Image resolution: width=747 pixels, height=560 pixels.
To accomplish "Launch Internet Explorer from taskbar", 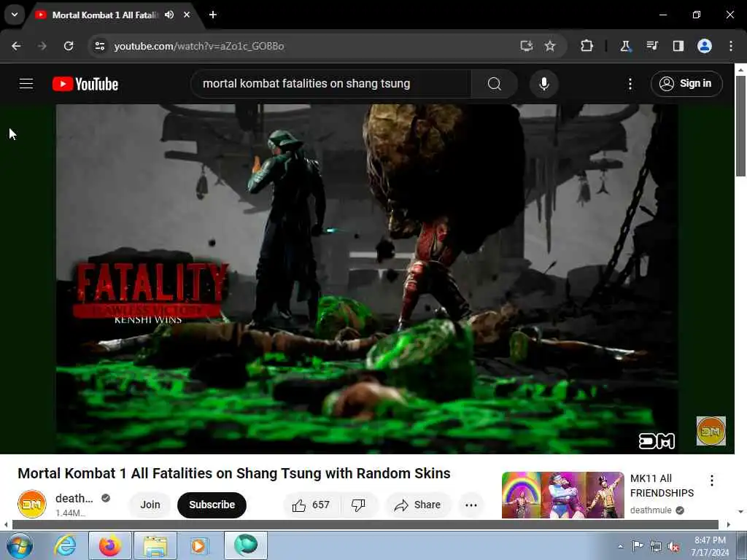I will click(65, 545).
